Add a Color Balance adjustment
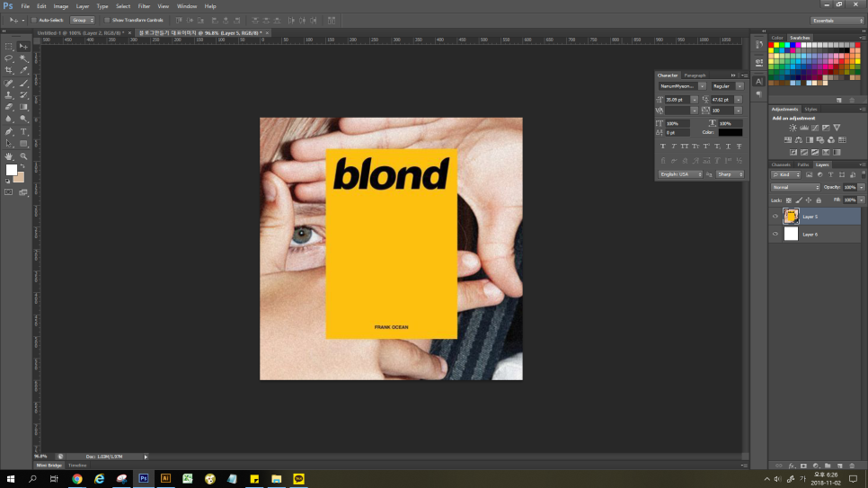Image resolution: width=868 pixels, height=488 pixels. point(798,140)
